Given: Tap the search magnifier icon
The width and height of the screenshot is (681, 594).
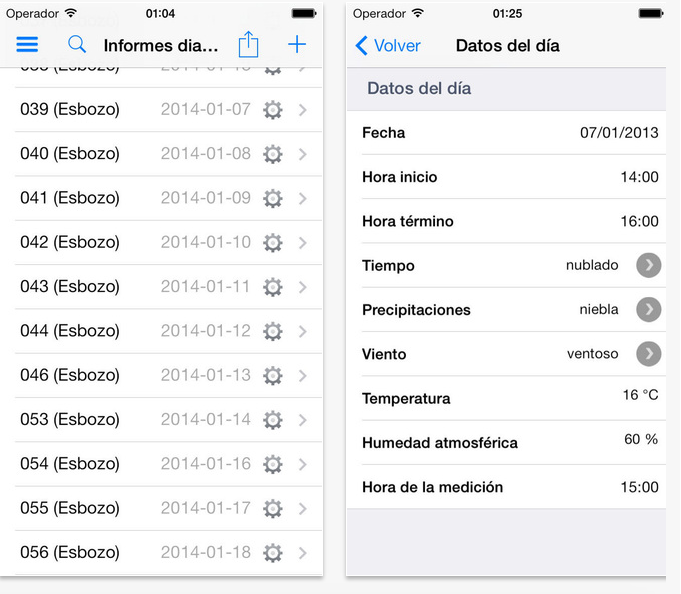Looking at the screenshot, I should point(77,44).
